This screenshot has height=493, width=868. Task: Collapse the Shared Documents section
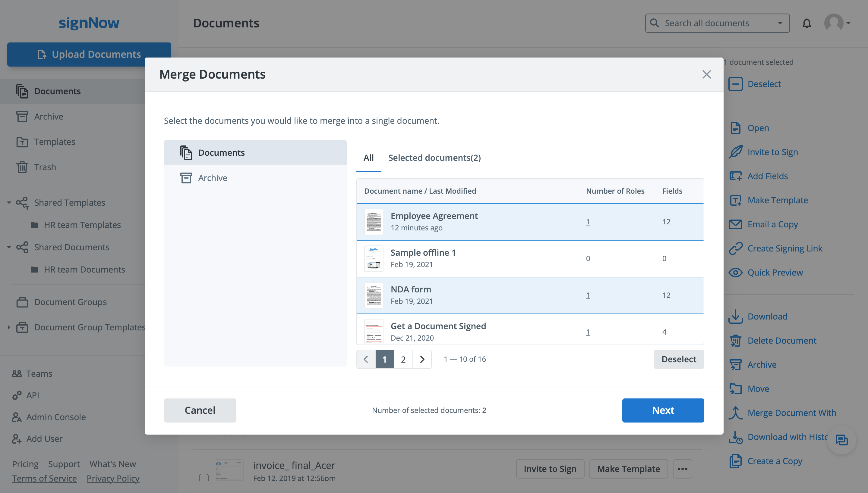coord(8,247)
